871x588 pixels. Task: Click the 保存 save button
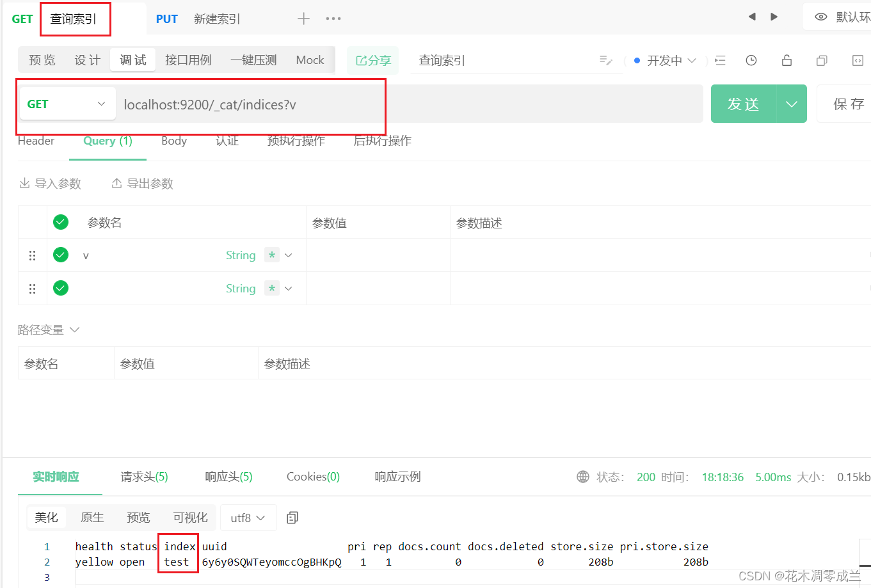845,104
